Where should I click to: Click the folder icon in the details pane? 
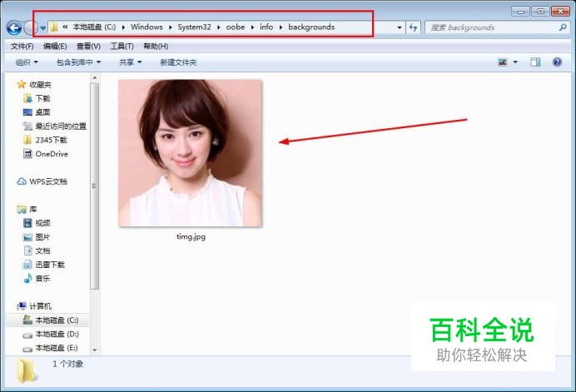[x=27, y=370]
